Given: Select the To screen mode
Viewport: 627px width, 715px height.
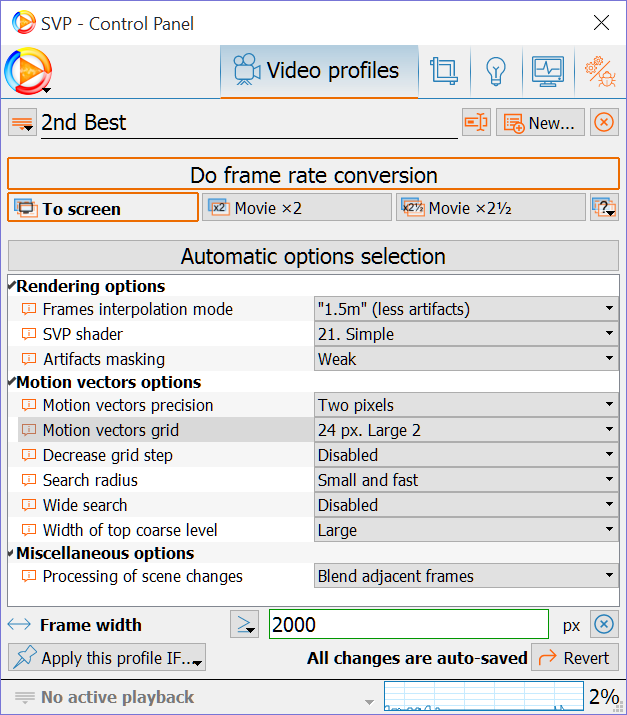Looking at the screenshot, I should pos(103,208).
